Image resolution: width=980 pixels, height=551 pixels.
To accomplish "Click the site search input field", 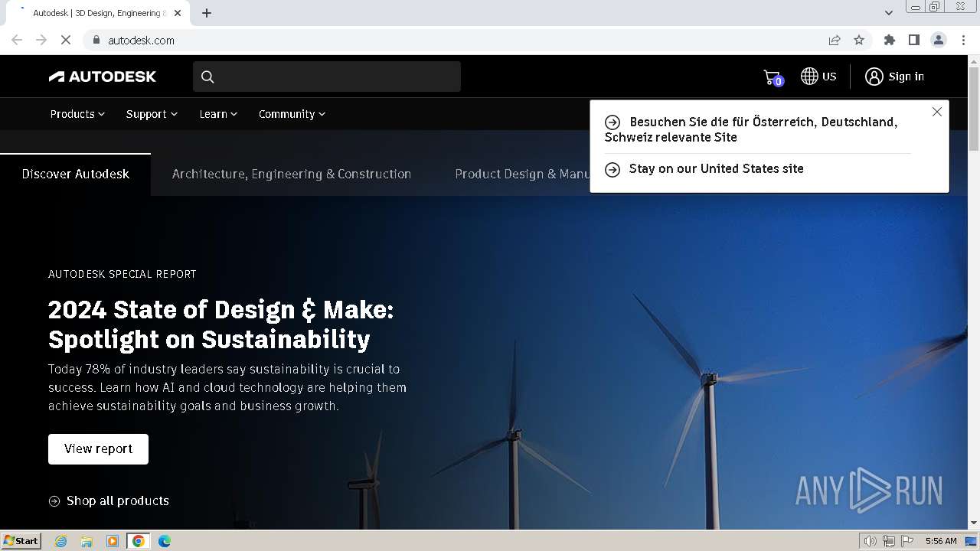I will 327,77.
